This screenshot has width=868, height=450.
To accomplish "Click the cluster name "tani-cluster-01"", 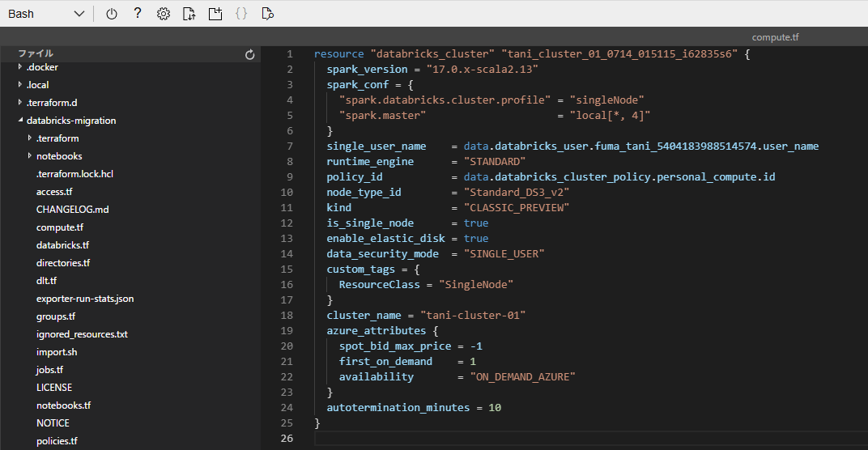I will pyautogui.click(x=473, y=315).
